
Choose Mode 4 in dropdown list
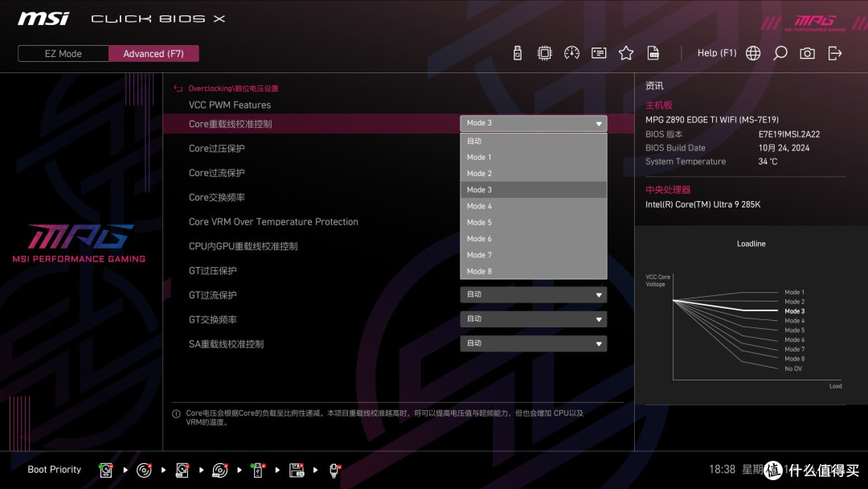click(x=534, y=206)
